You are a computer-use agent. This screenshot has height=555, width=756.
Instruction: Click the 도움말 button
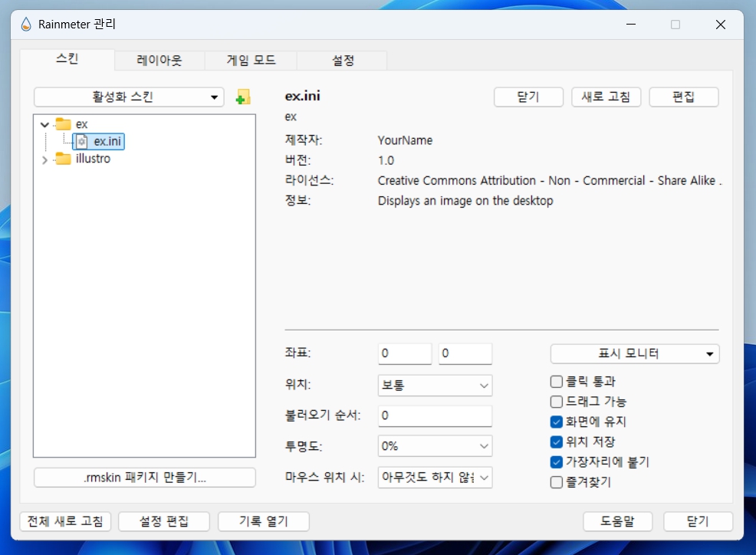click(618, 521)
